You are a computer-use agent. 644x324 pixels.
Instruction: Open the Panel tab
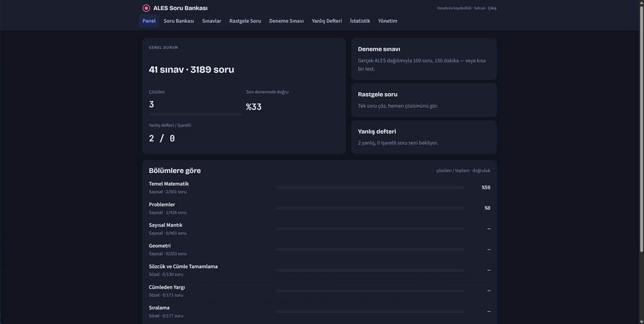point(149,21)
